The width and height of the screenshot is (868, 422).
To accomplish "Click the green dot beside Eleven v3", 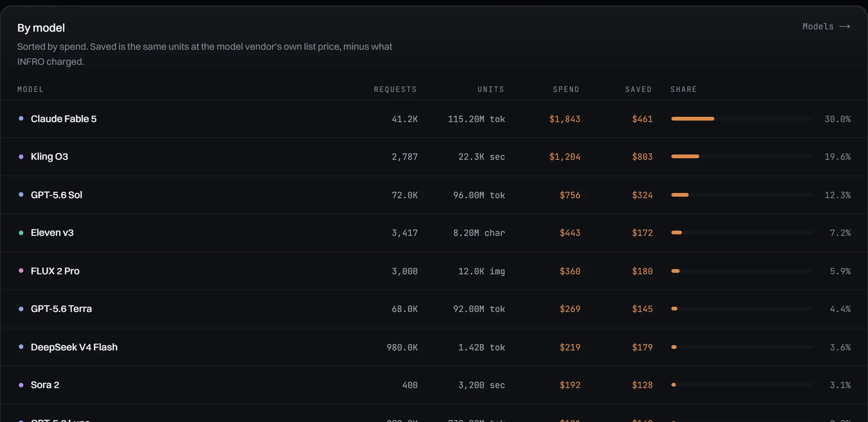I will coord(21,233).
